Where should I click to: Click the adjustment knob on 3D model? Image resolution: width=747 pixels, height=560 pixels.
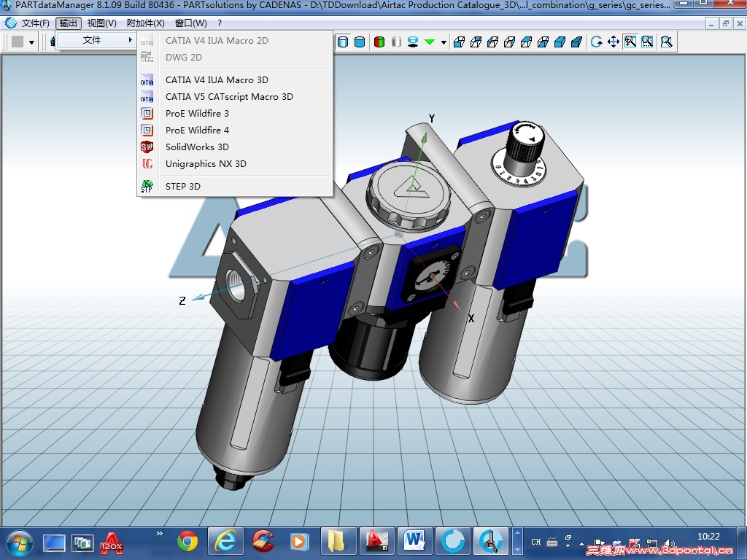tap(525, 144)
